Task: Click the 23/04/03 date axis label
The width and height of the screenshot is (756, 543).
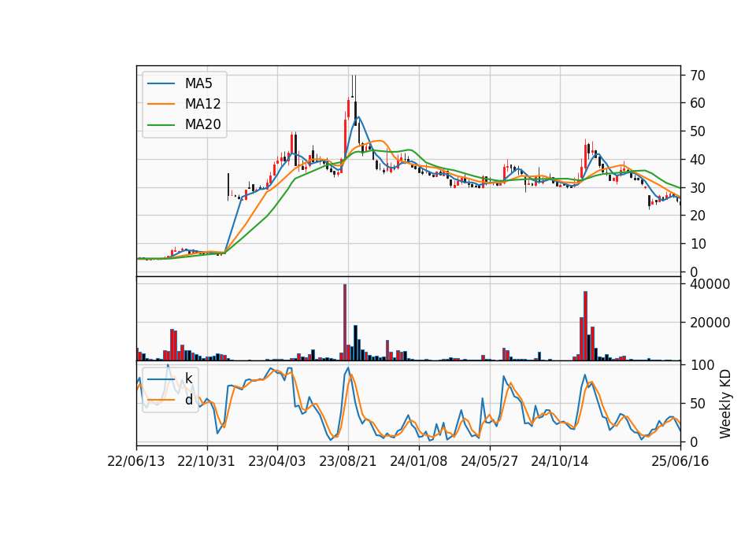Action: tap(277, 461)
